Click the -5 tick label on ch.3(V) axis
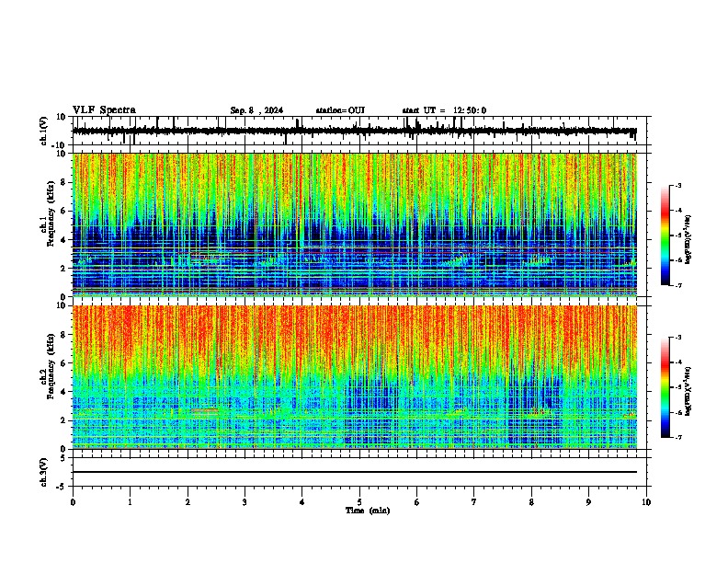The width and height of the screenshot is (728, 563). (x=63, y=487)
